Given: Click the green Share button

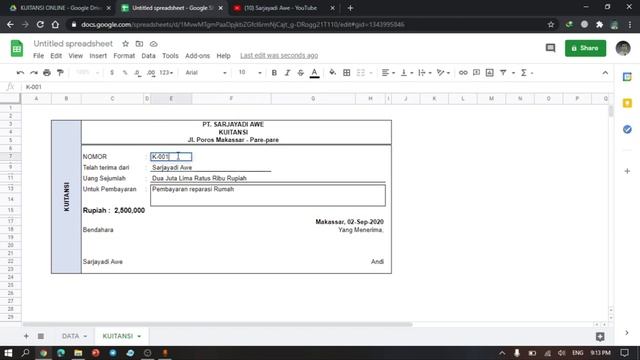Looking at the screenshot, I should tap(585, 48).
